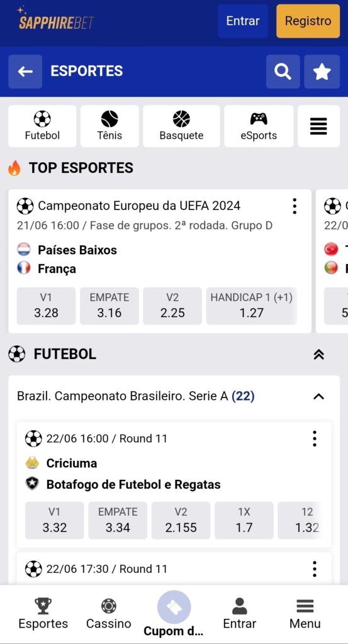Collapse Campeonato Brasileiro Serie A league
The height and width of the screenshot is (644, 348).
tap(319, 396)
